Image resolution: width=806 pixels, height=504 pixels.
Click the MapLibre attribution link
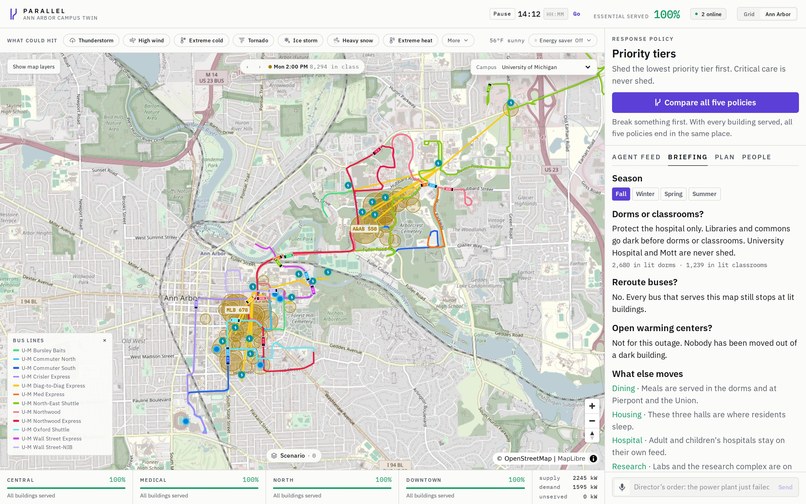(571, 458)
